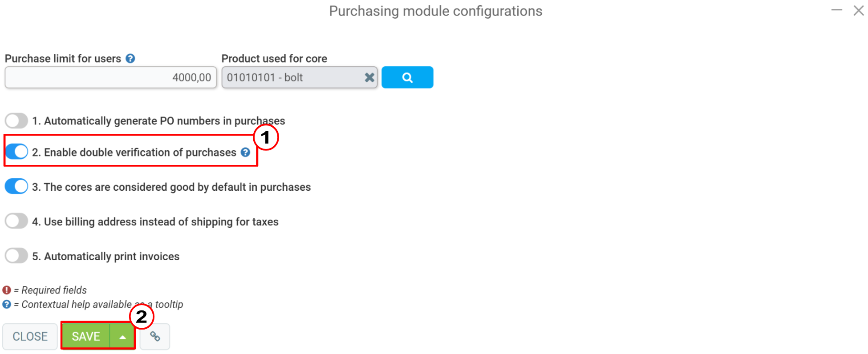868x354 pixels.
Task: Disable double verification of purchases
Action: 16,152
